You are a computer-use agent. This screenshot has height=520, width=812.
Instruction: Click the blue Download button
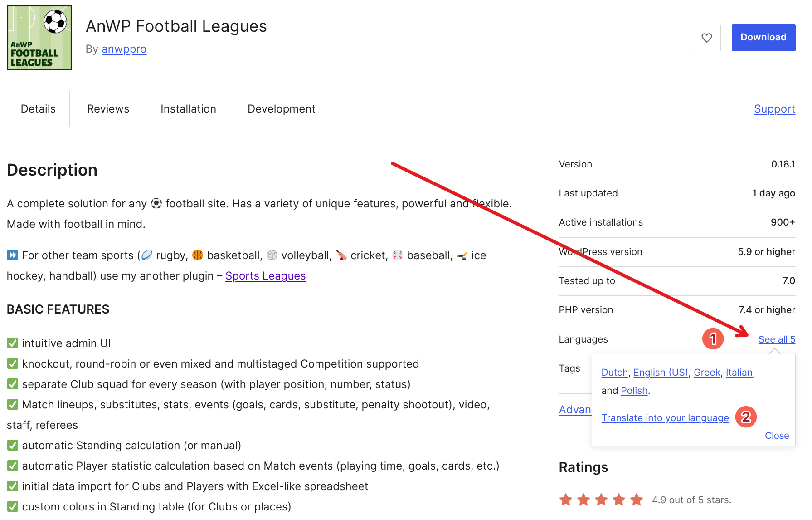(x=763, y=38)
